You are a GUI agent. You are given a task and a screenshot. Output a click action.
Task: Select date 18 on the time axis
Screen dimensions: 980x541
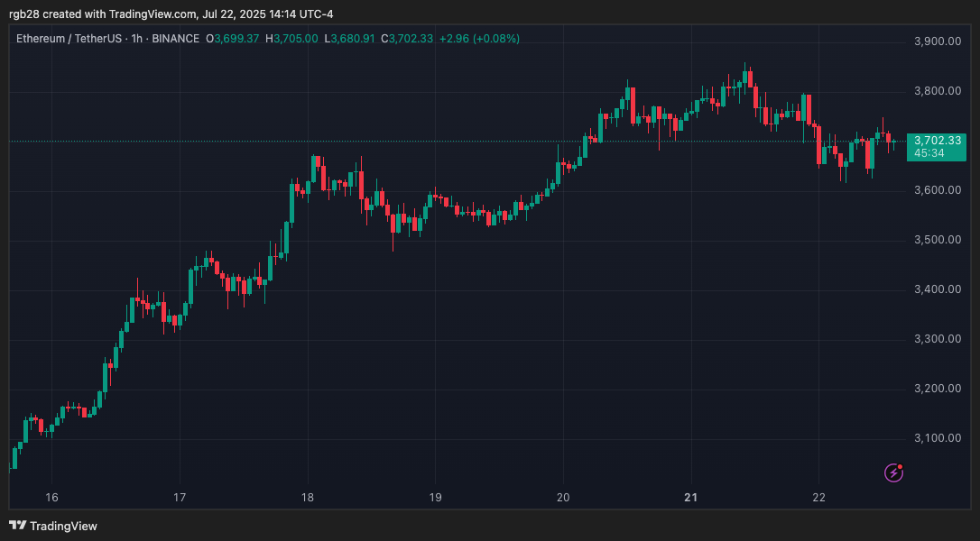(x=308, y=498)
